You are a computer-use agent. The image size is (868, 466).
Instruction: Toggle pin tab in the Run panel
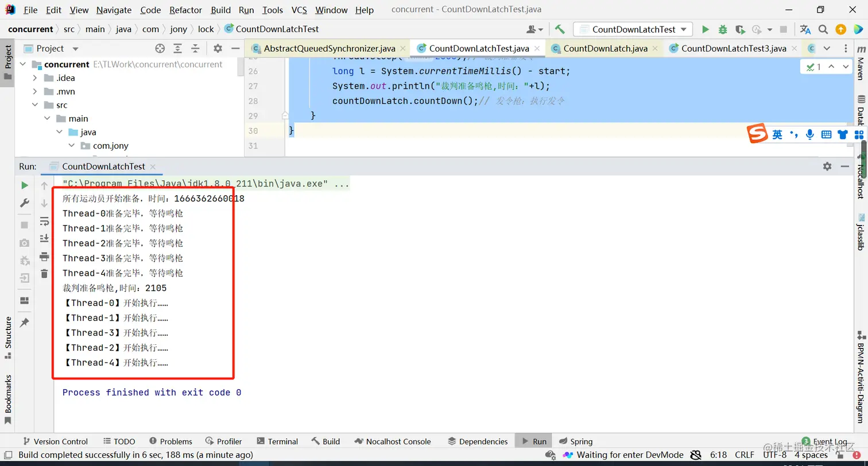pos(24,323)
